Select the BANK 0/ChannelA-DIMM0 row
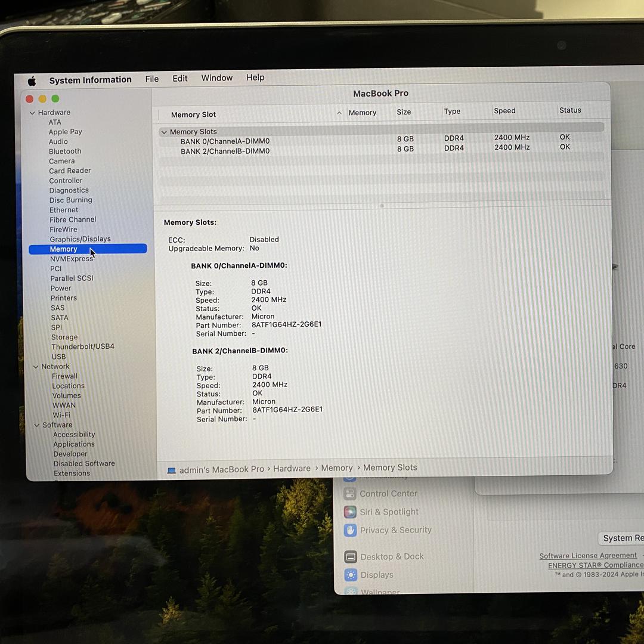 (x=225, y=141)
